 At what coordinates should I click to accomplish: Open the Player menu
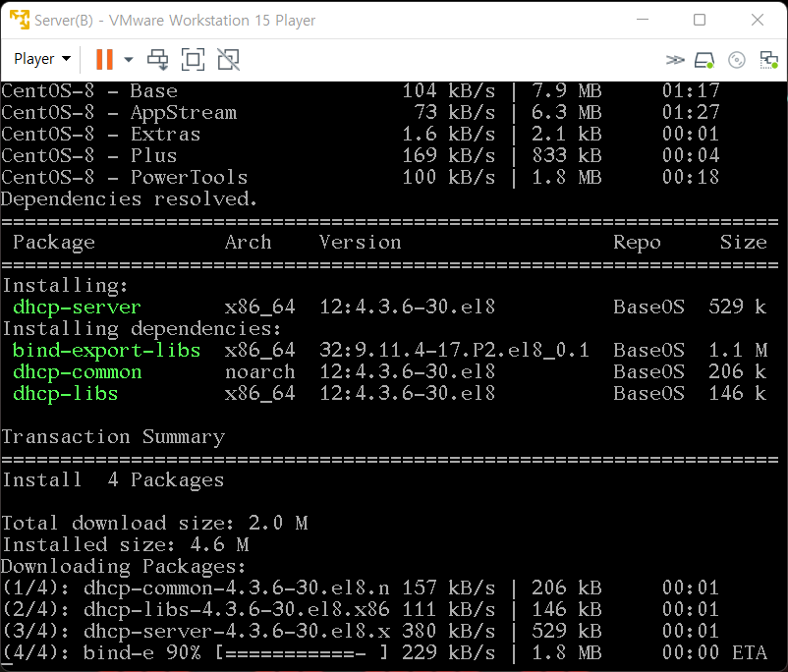coord(42,59)
